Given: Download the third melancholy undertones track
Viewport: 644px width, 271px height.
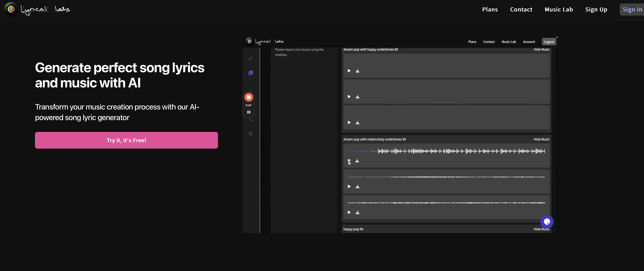Looking at the screenshot, I should (x=358, y=212).
